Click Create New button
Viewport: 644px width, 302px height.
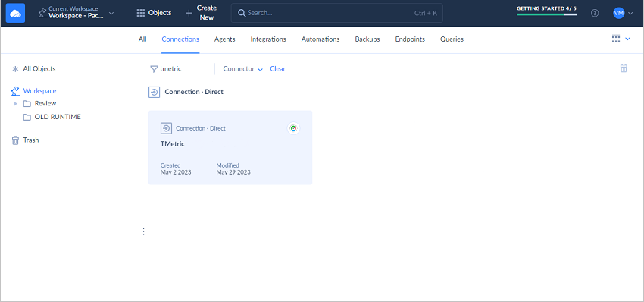[x=201, y=13]
